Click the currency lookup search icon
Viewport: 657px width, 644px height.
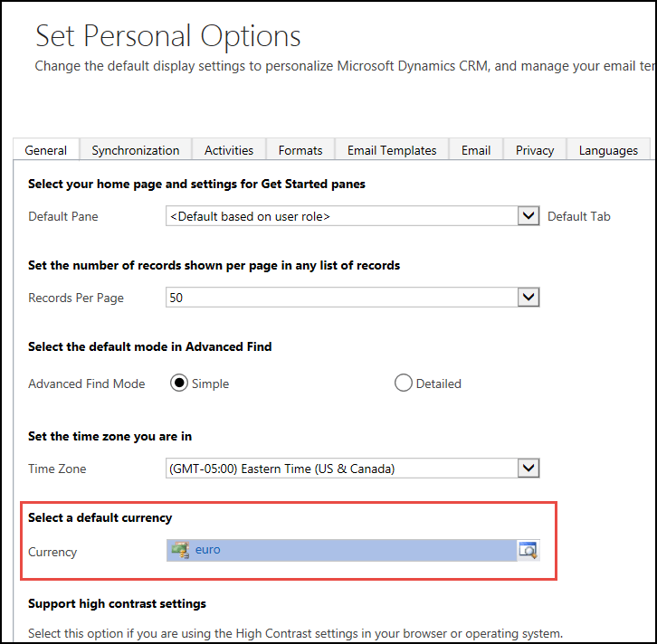pos(528,550)
